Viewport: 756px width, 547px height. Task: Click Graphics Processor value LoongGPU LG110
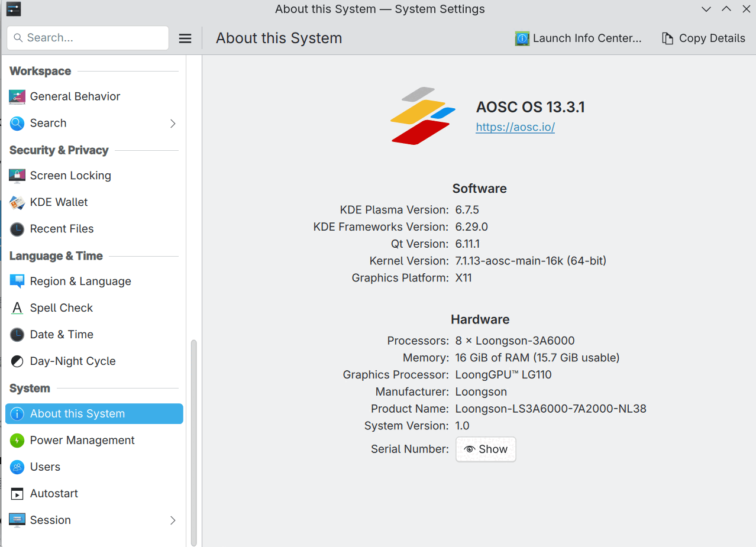tap(503, 375)
